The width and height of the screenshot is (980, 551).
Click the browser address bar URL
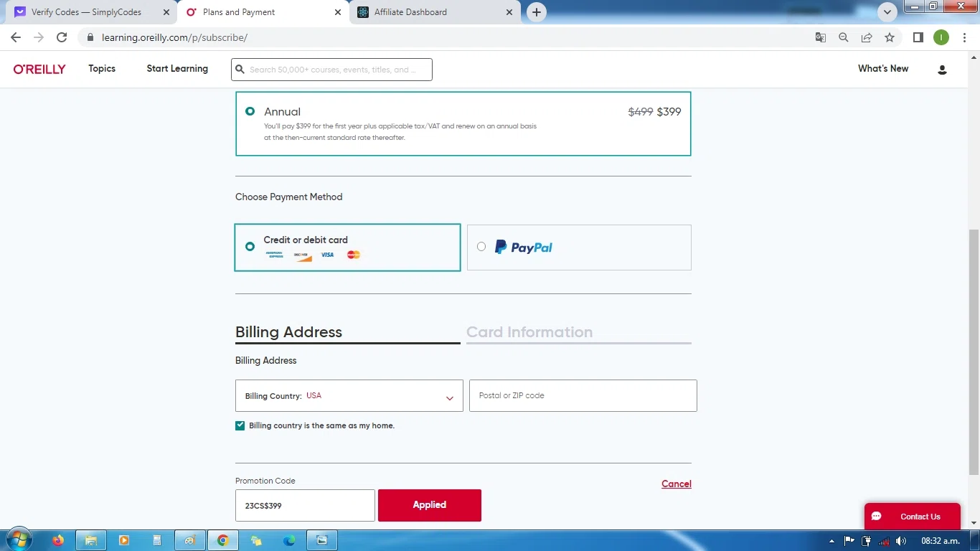(174, 37)
